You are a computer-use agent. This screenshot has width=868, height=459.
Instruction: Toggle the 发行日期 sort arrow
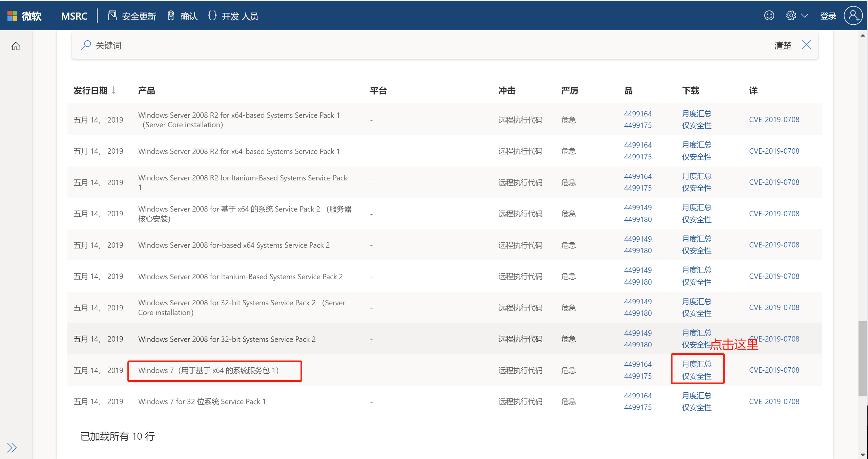point(114,90)
